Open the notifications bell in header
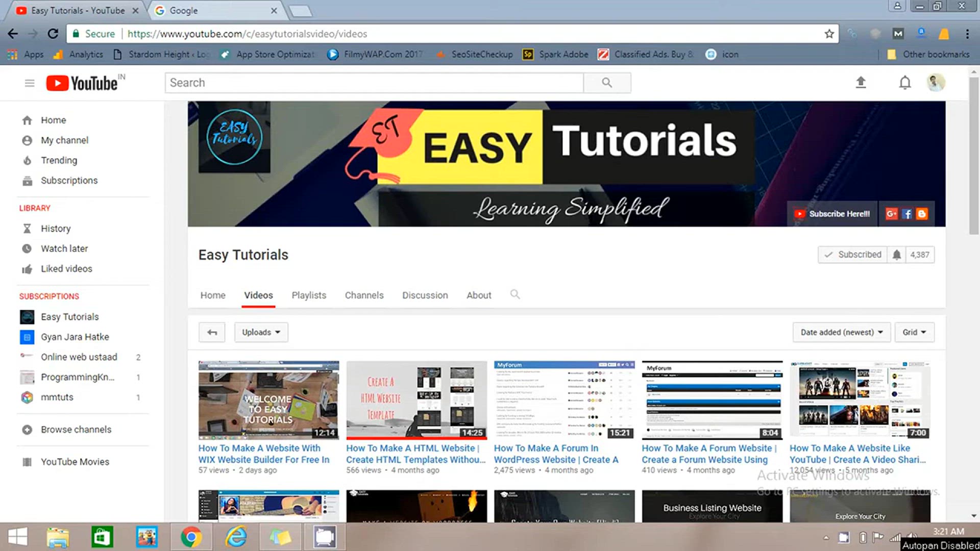 coord(904,82)
